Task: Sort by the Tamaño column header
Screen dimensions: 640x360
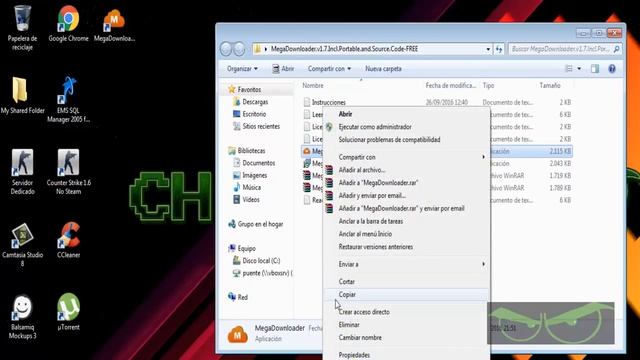Action: pyautogui.click(x=550, y=86)
